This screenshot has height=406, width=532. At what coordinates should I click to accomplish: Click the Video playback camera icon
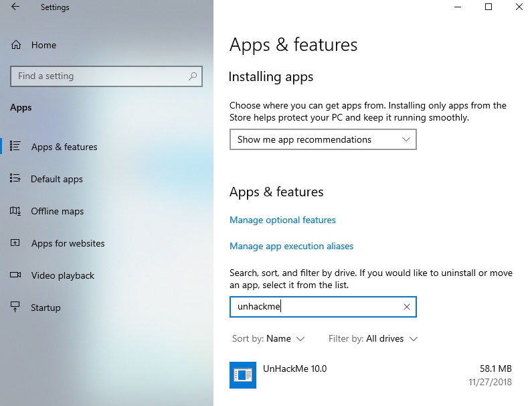[15, 275]
